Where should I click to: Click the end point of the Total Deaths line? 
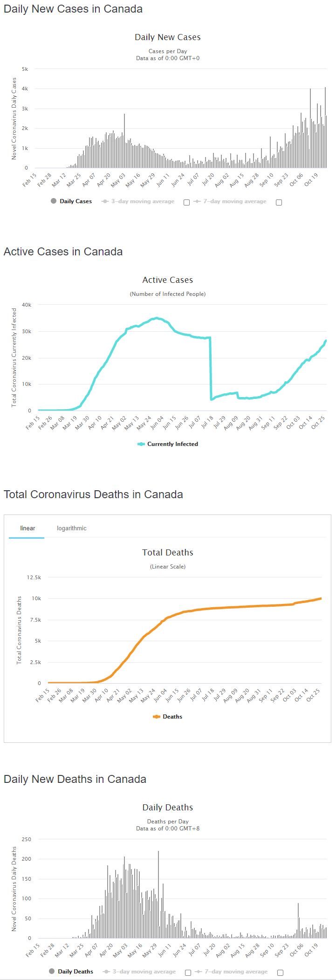pos(321,598)
